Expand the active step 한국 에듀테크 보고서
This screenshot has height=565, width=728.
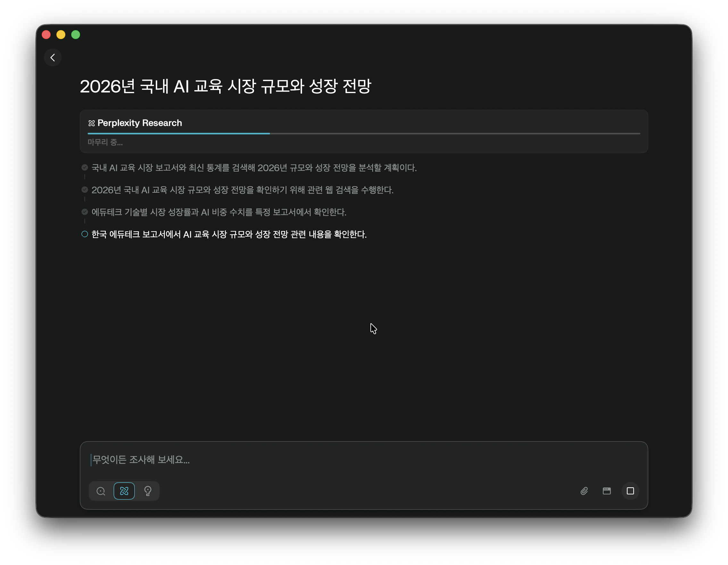coord(229,234)
